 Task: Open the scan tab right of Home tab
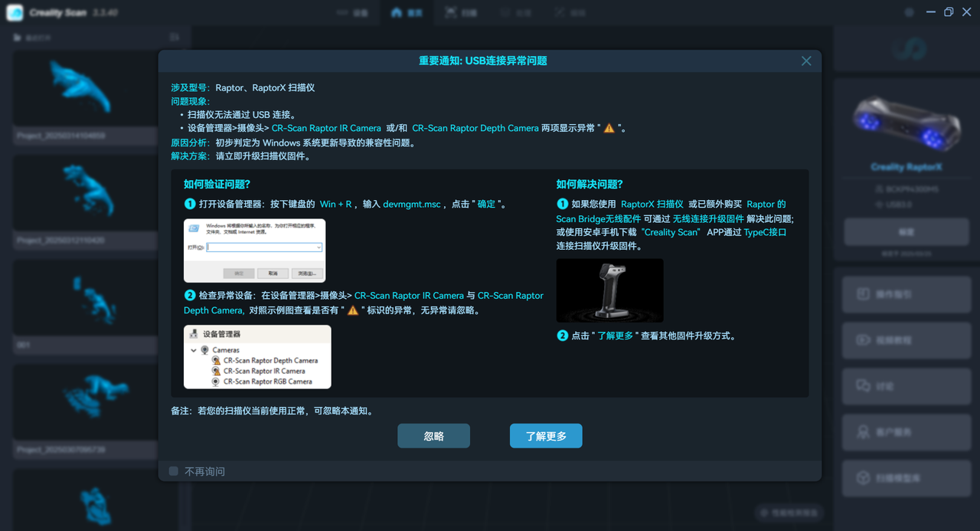click(460, 13)
